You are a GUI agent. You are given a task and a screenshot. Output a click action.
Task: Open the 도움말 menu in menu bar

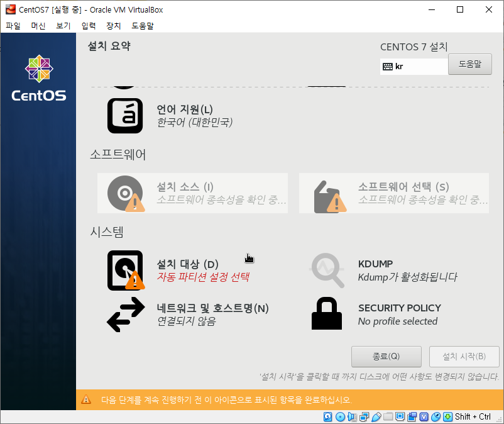point(143,26)
